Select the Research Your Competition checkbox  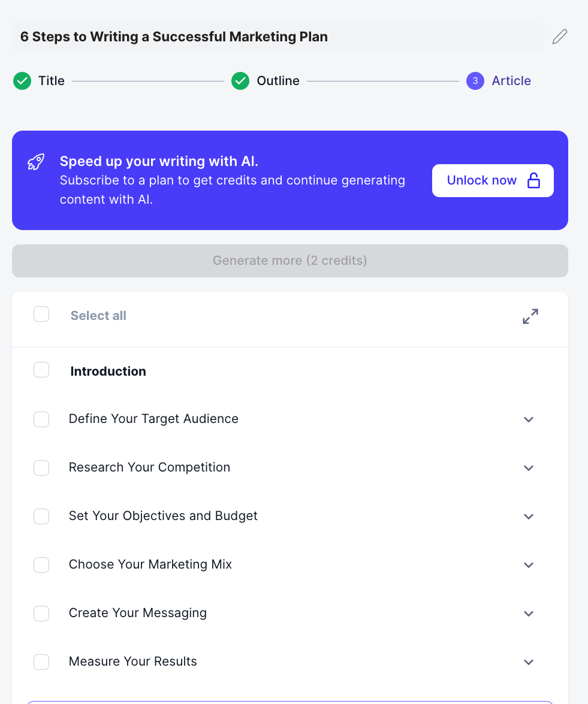41,468
